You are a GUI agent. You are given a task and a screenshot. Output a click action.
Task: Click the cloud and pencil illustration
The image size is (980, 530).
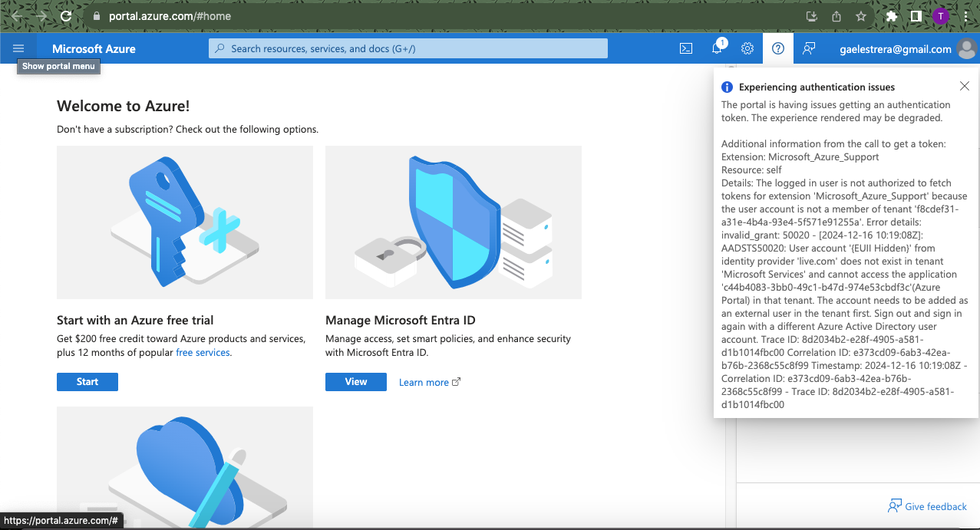[x=185, y=468]
